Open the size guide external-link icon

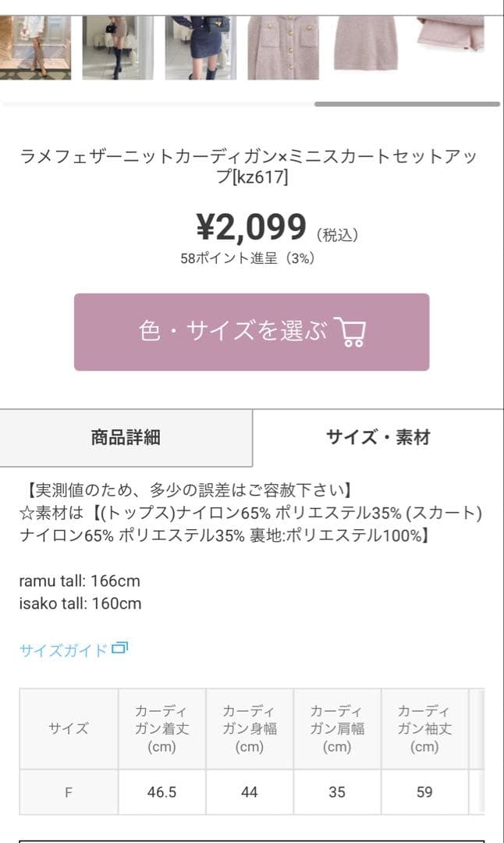click(x=119, y=649)
